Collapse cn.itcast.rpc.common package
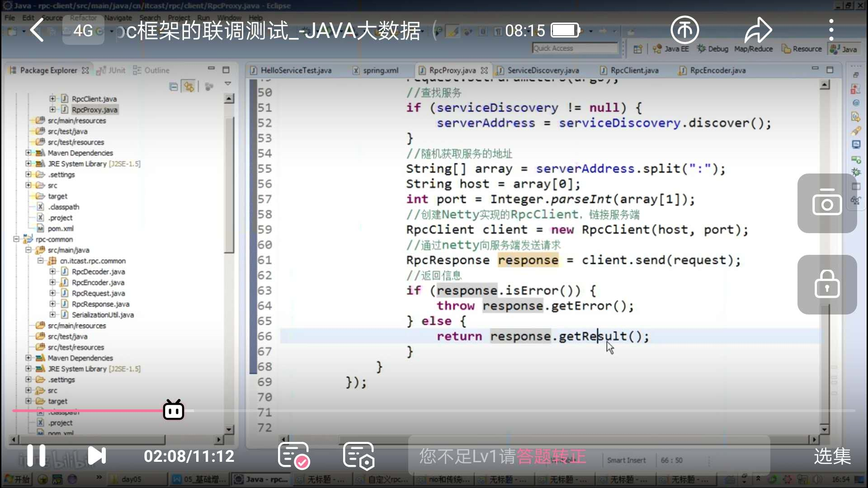 coord(40,261)
